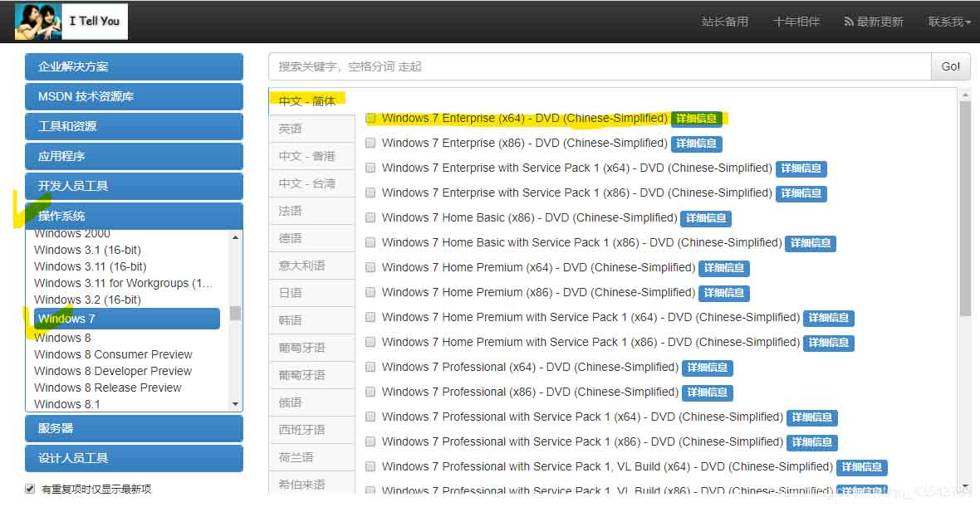Collapse the 操作系统 category

click(x=134, y=216)
